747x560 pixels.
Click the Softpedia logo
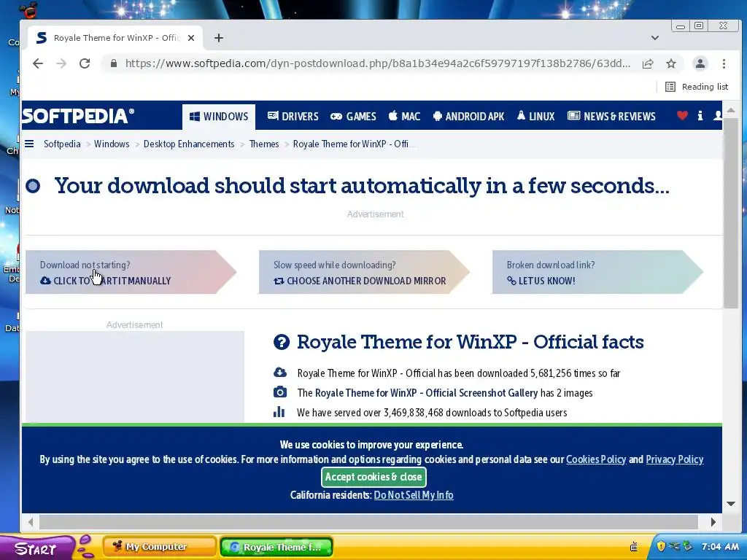pos(78,116)
